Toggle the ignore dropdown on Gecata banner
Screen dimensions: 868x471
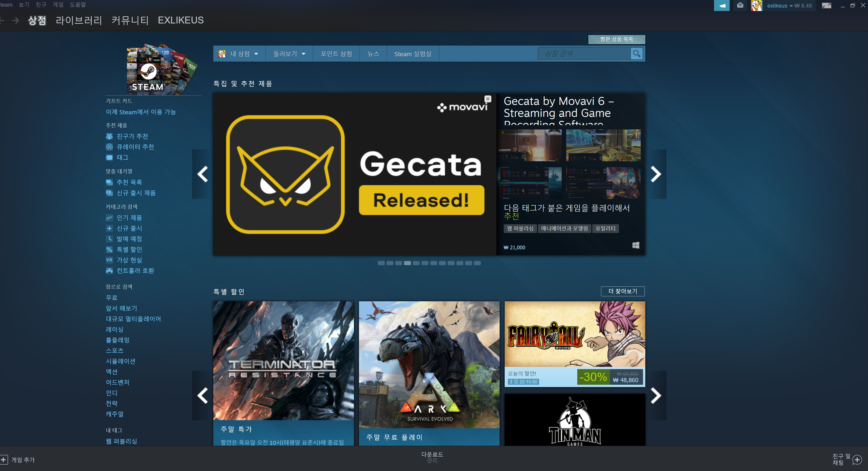[x=488, y=99]
